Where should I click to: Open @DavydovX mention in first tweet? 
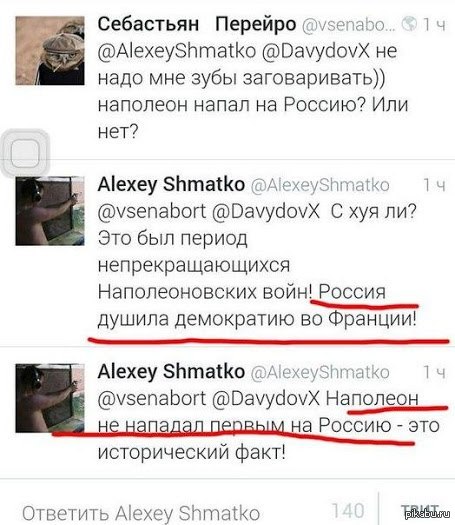(x=315, y=51)
